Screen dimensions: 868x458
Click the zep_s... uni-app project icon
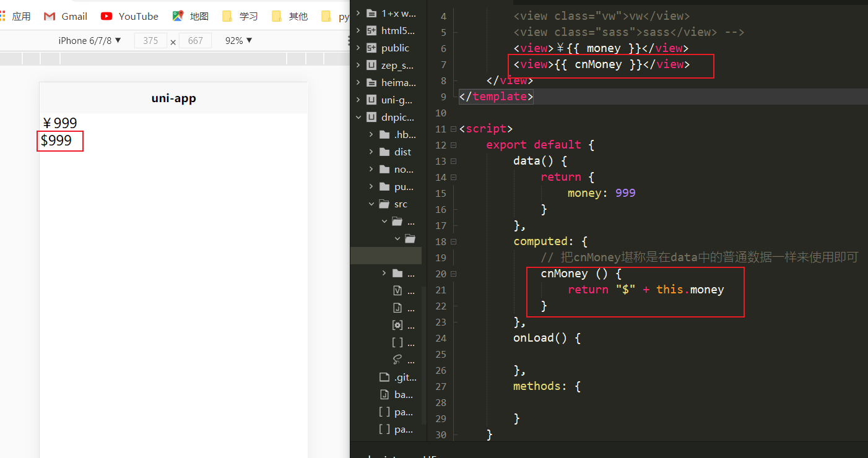[x=371, y=65]
